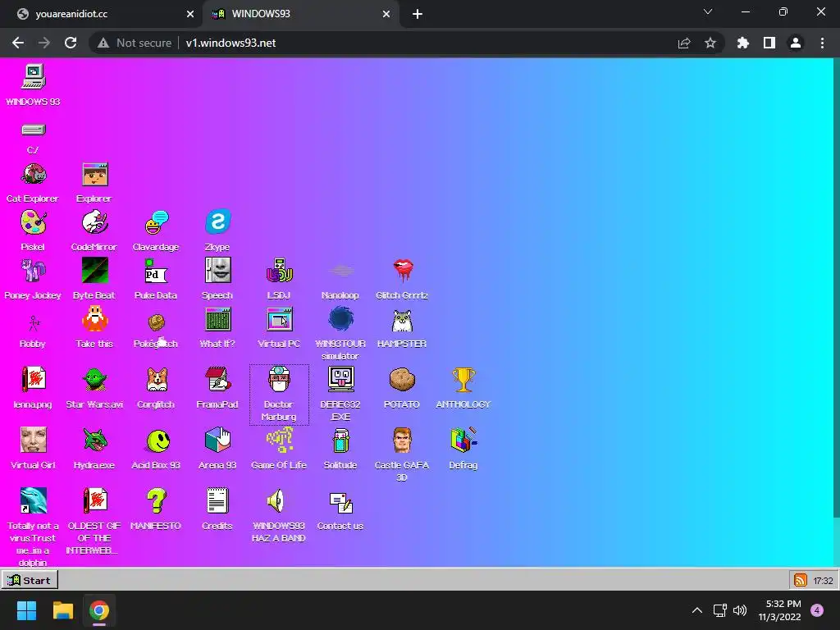The height and width of the screenshot is (630, 840).
Task: Launch Arena 93
Action: [217, 441]
